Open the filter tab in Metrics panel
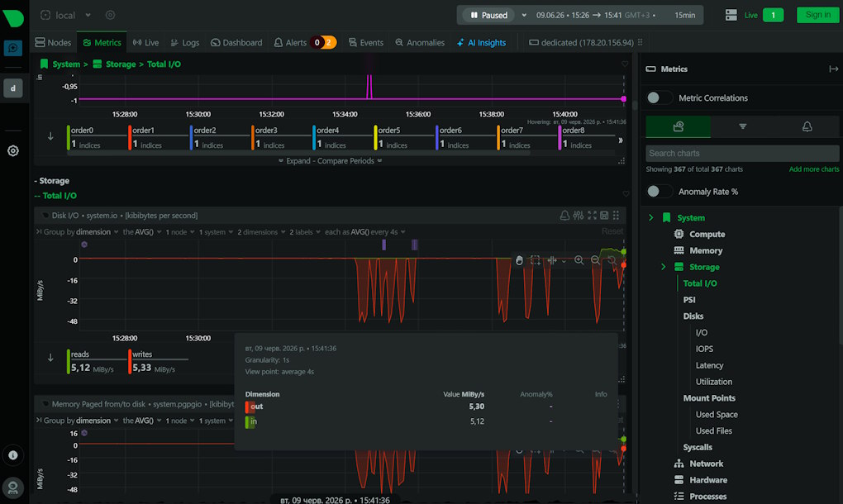This screenshot has width=843, height=504. coord(742,126)
